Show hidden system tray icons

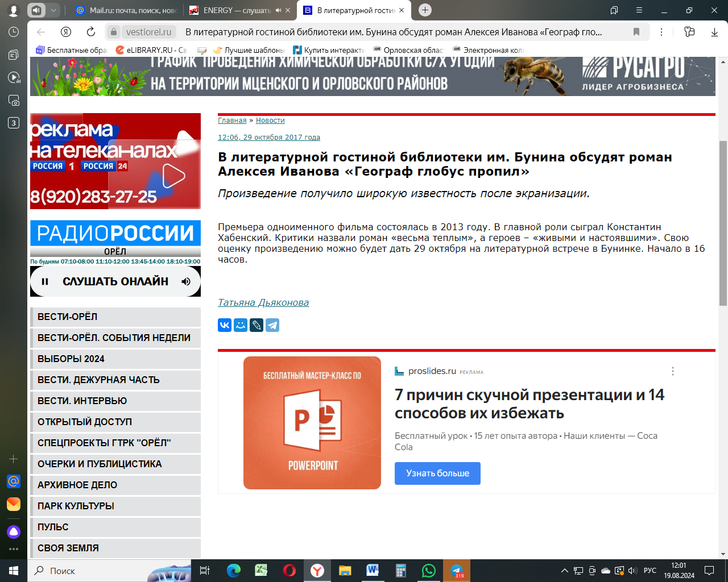pos(564,571)
